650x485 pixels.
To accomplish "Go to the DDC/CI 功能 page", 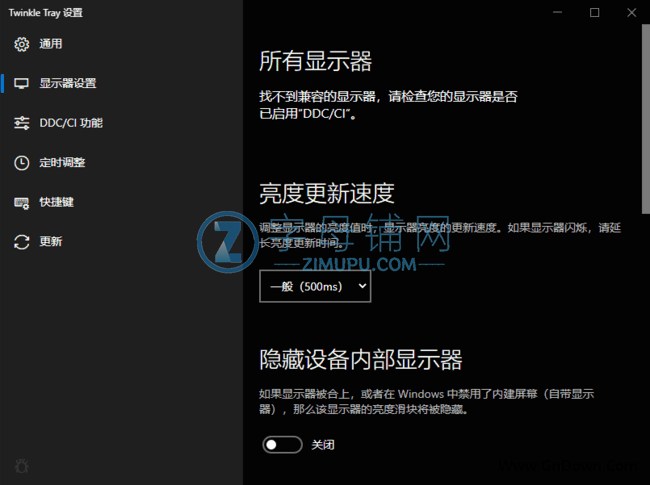I will pos(121,123).
